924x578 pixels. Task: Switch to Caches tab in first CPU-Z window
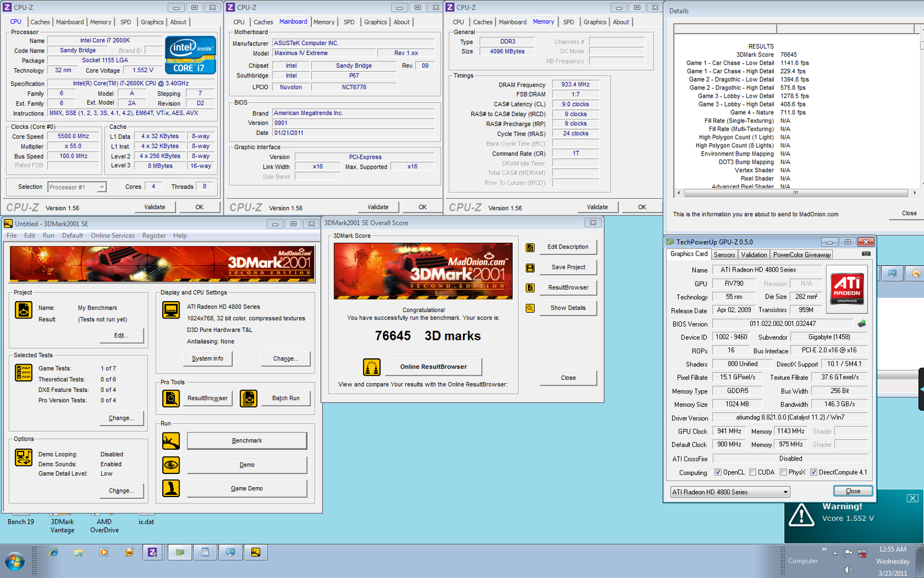point(40,22)
